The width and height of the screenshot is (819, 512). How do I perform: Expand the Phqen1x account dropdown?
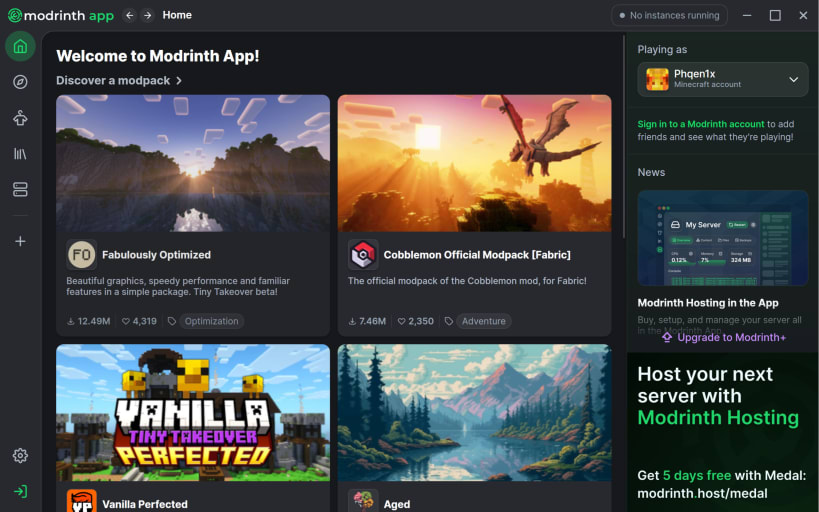click(x=793, y=79)
